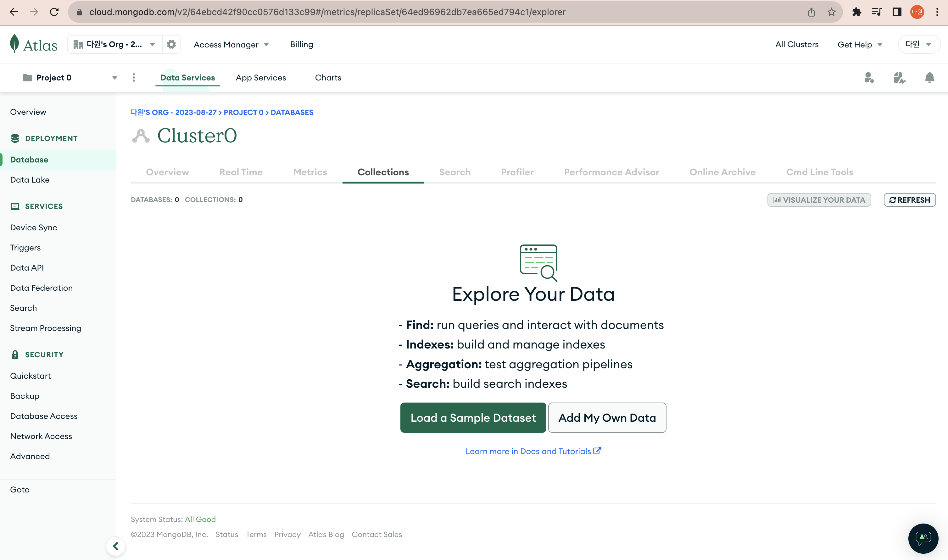The height and width of the screenshot is (560, 948).
Task: Collapse the sidebar with the arrow button
Action: pyautogui.click(x=115, y=546)
